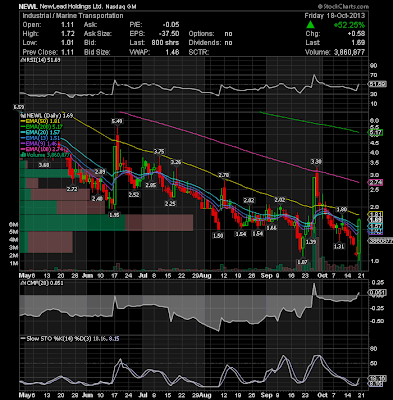
Task: Click the 'Prev Close:' label
Action: click(40, 52)
